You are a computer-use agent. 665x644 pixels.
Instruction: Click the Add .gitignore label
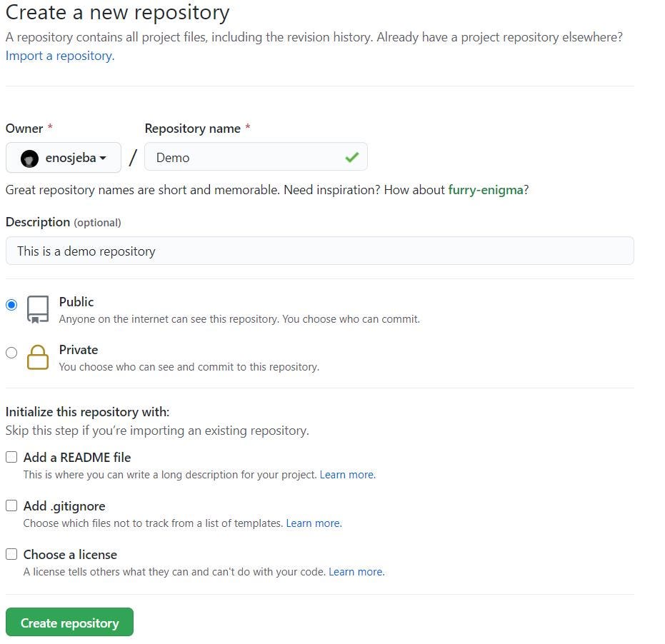64,506
